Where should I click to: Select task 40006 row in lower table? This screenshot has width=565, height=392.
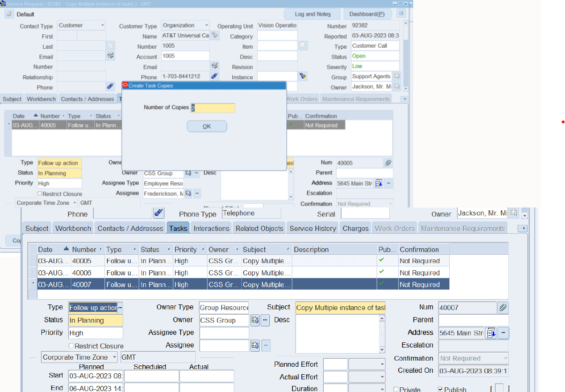click(x=243, y=273)
